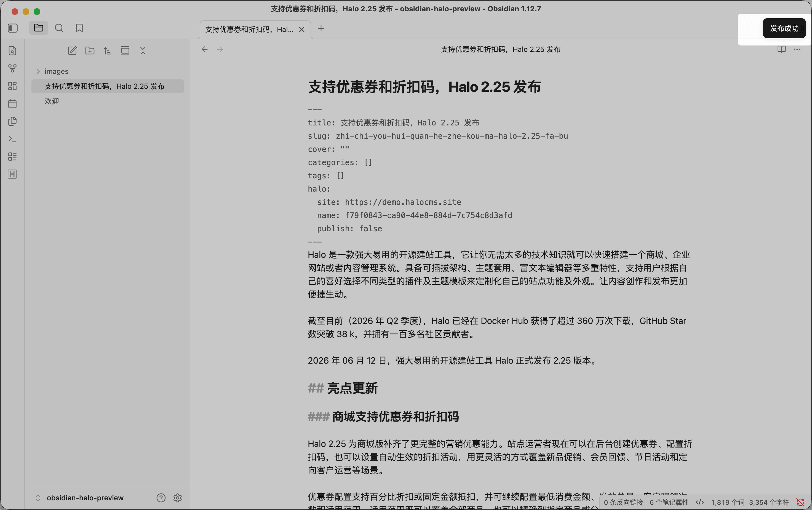Open the search panel magnifier icon
812x510 pixels.
59,28
